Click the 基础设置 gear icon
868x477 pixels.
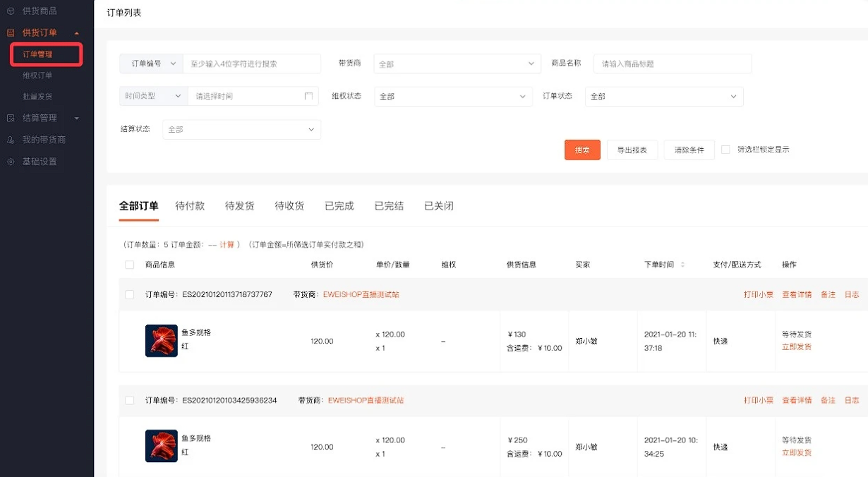(11, 162)
